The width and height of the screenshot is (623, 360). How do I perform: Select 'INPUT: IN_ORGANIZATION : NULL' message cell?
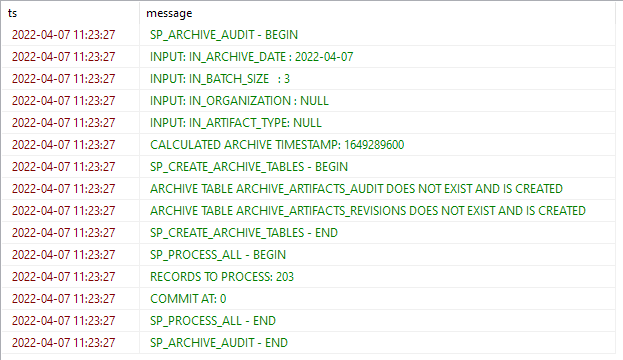[x=377, y=101]
